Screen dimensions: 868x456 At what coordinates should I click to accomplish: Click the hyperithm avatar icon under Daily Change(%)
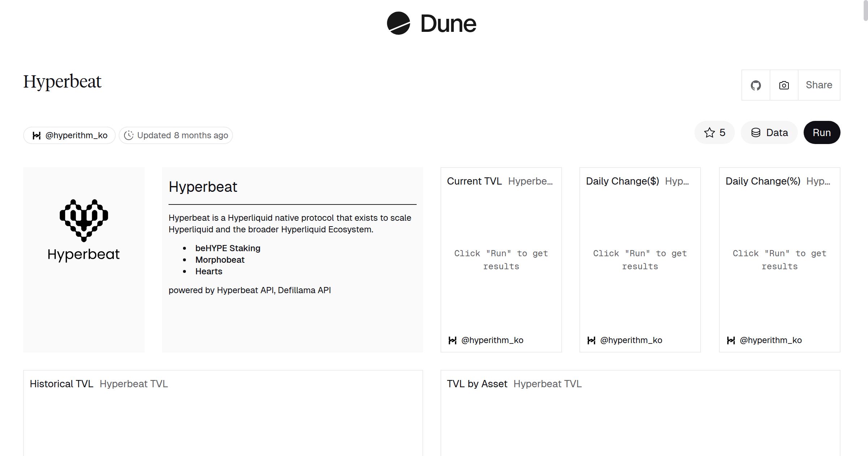[731, 340]
